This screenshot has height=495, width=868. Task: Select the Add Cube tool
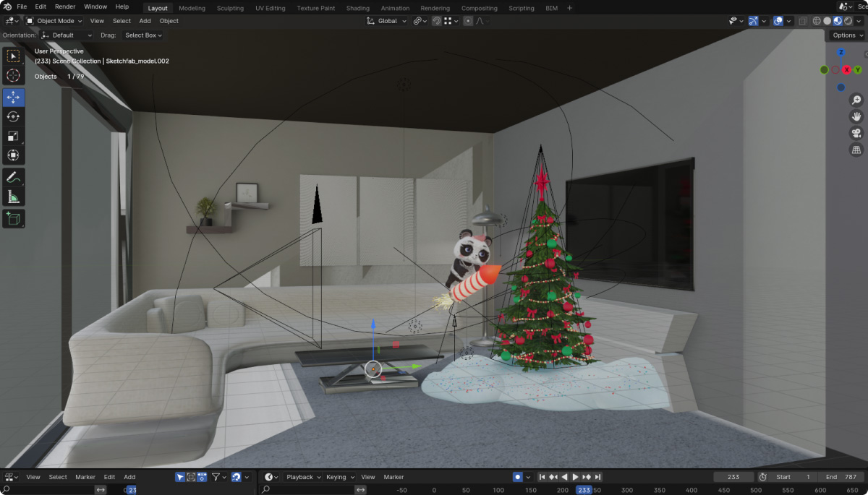14,218
